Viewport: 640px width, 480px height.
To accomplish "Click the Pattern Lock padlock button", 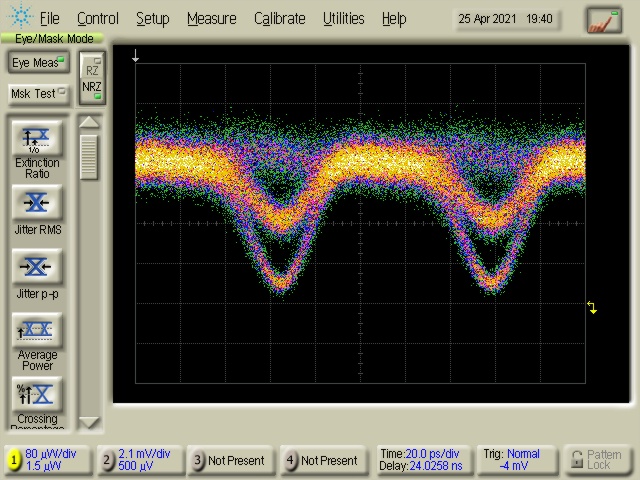I will (x=597, y=460).
